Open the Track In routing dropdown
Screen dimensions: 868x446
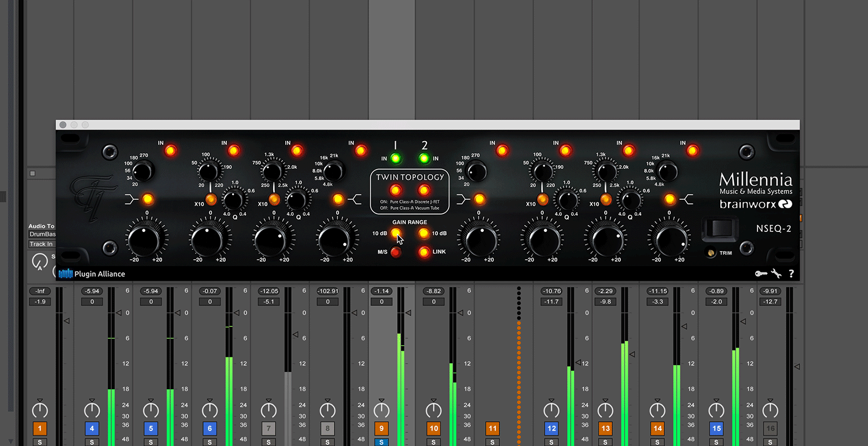click(42, 244)
